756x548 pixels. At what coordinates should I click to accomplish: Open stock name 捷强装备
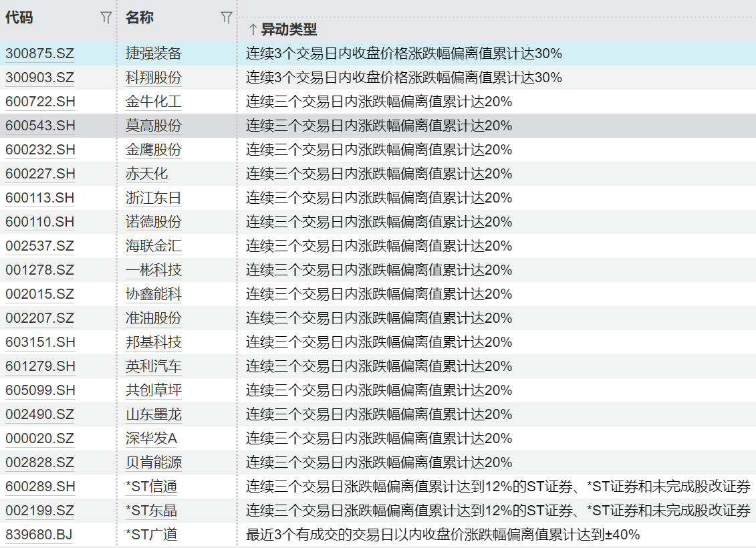click(153, 53)
